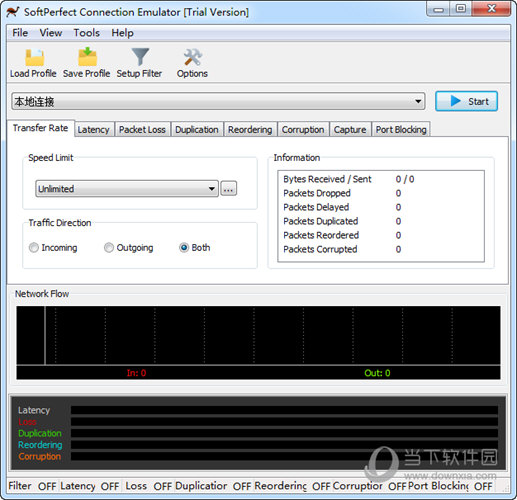
Task: Switch to the Corruption tab
Action: (x=303, y=130)
